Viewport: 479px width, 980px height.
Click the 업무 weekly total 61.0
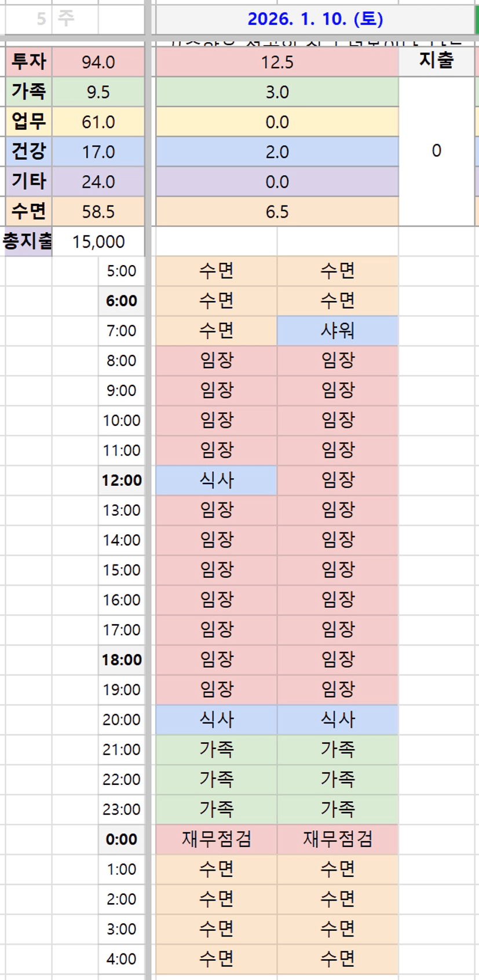coord(98,122)
